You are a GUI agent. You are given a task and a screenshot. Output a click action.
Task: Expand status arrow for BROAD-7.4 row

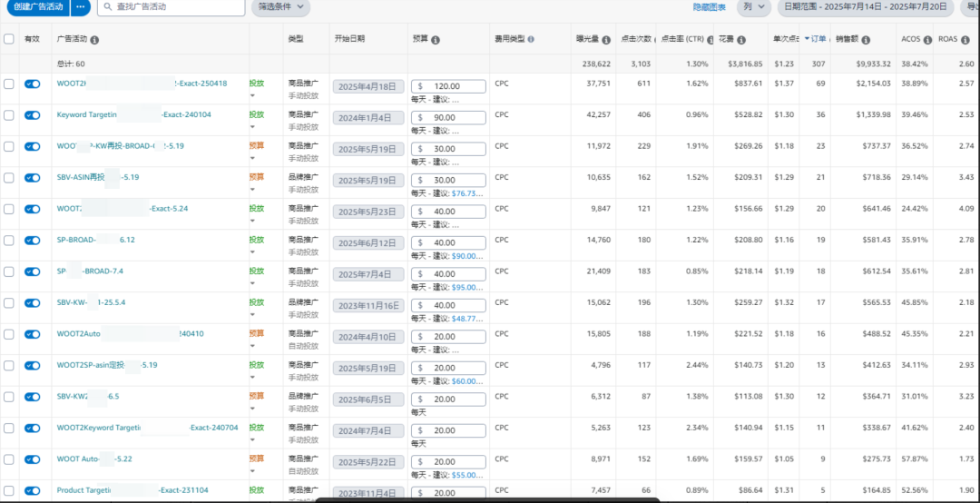(252, 283)
